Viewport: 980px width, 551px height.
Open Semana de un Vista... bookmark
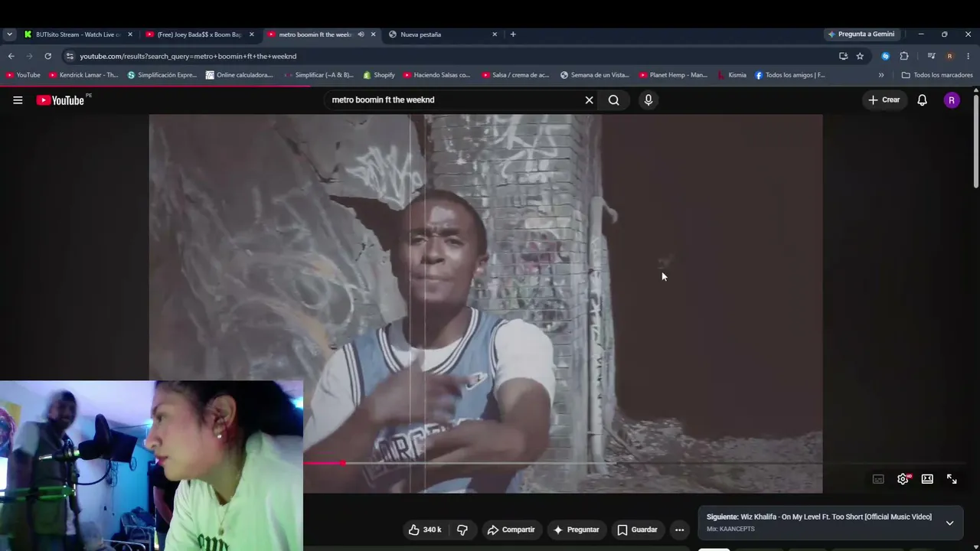click(x=595, y=75)
